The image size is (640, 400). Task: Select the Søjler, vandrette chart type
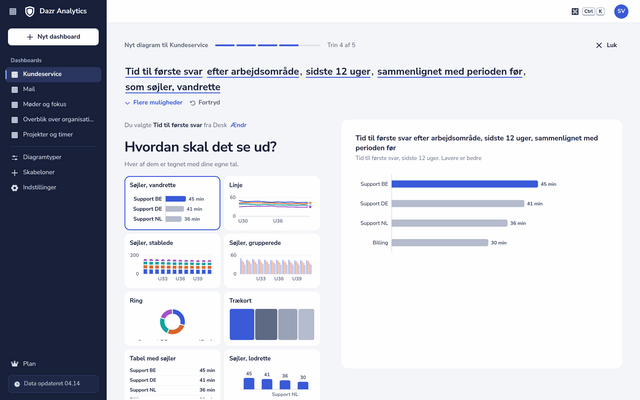[x=172, y=203]
